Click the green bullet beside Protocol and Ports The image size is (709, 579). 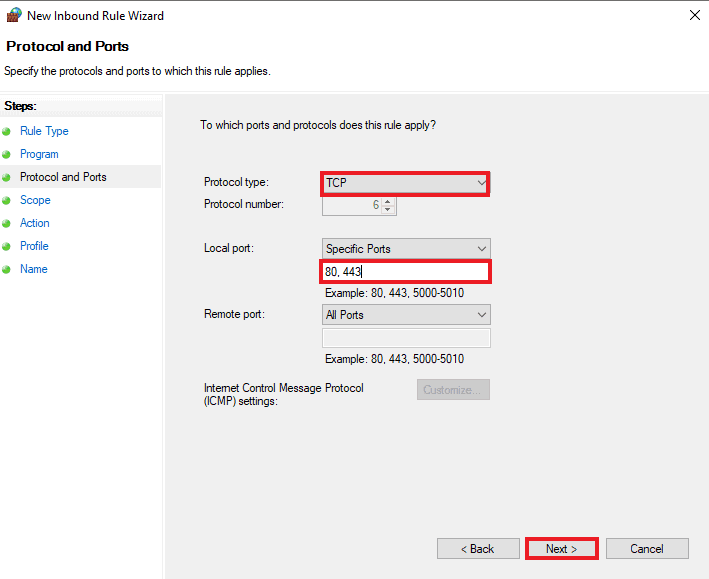tap(6, 177)
